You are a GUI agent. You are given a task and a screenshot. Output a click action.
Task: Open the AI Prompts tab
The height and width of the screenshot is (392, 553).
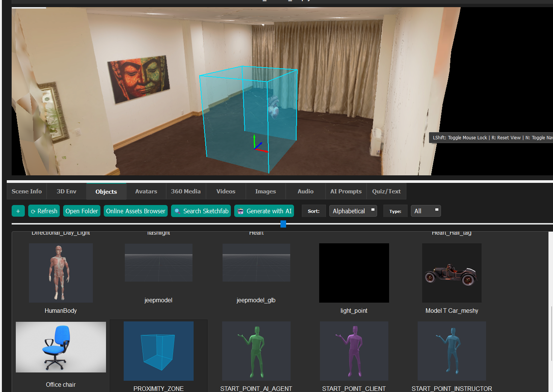[x=346, y=191]
